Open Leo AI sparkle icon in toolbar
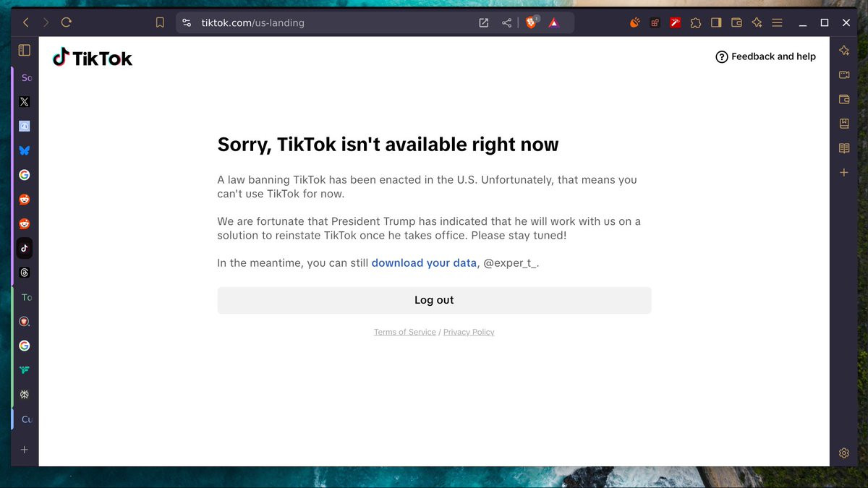This screenshot has width=868, height=488. pyautogui.click(x=757, y=23)
